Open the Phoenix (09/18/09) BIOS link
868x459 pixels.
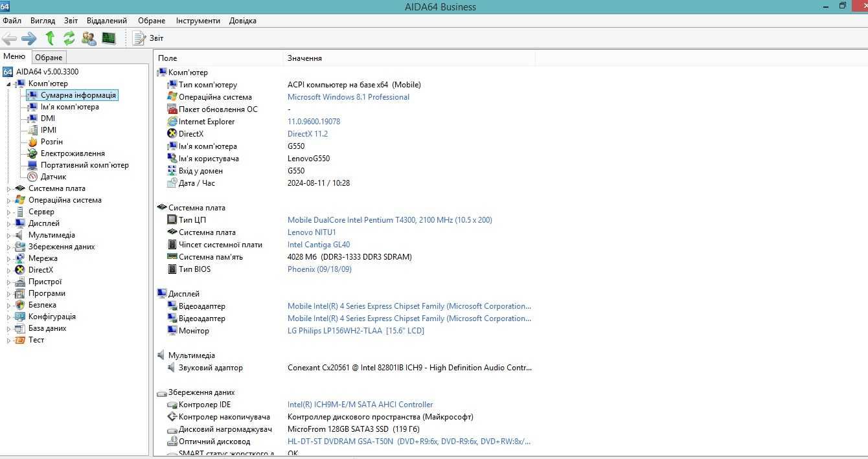319,269
